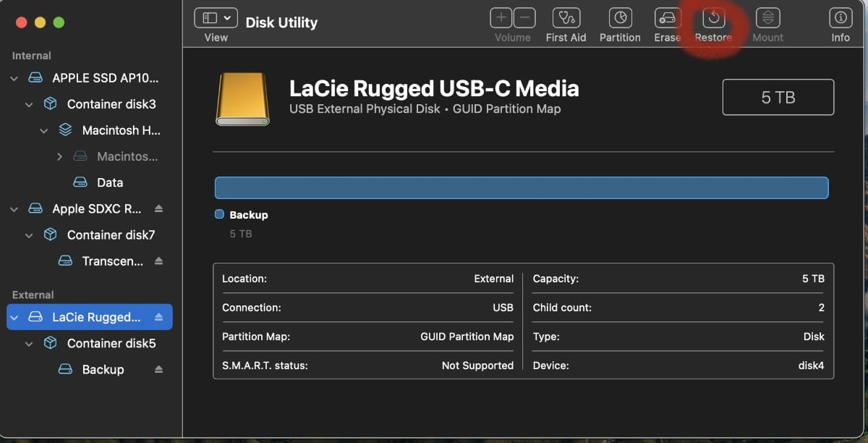Run First Aid from the toolbar

pos(566,19)
